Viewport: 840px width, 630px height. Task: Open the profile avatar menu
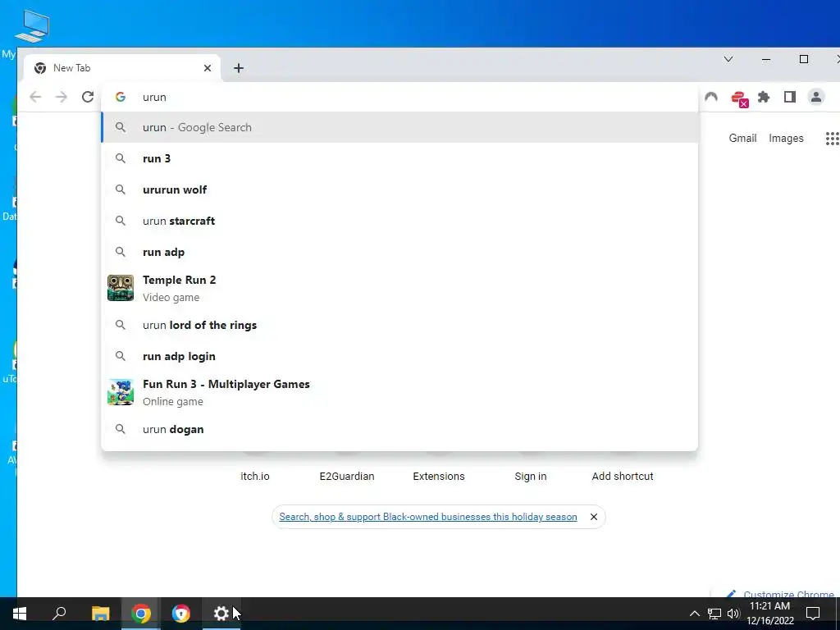[816, 97]
